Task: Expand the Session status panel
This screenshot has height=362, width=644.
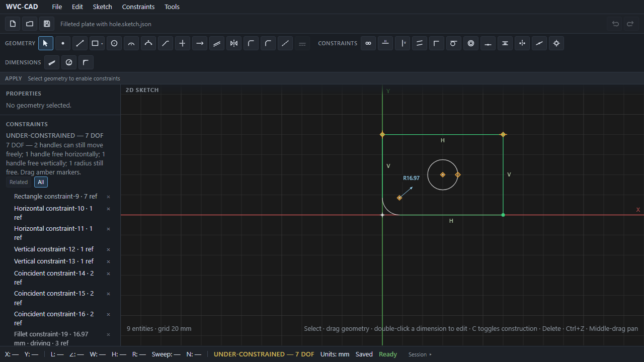Action: pos(420,354)
